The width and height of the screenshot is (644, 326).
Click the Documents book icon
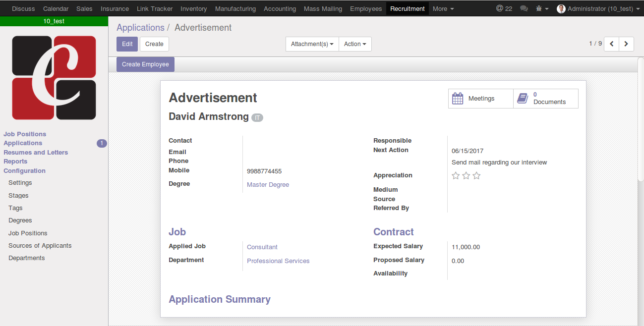point(523,98)
